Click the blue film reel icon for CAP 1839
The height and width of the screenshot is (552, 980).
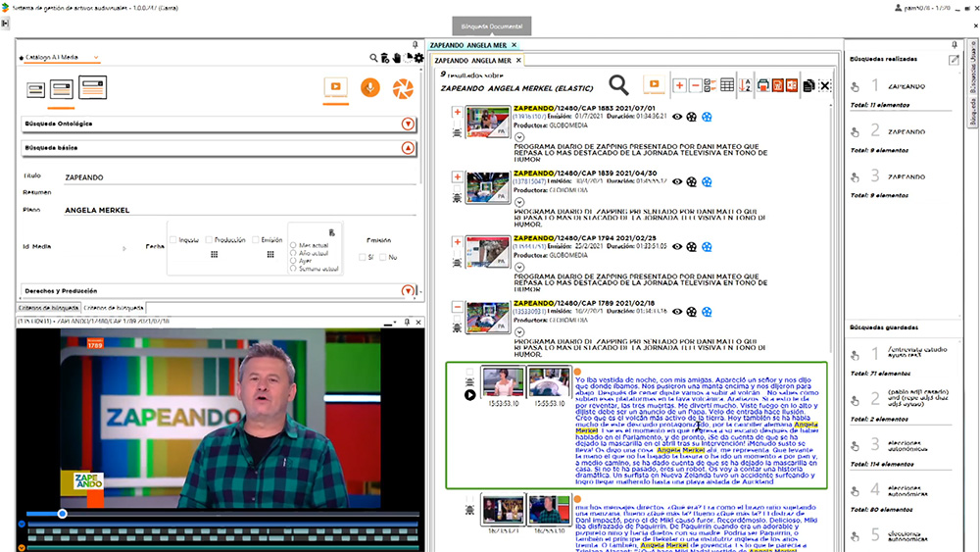(x=707, y=182)
